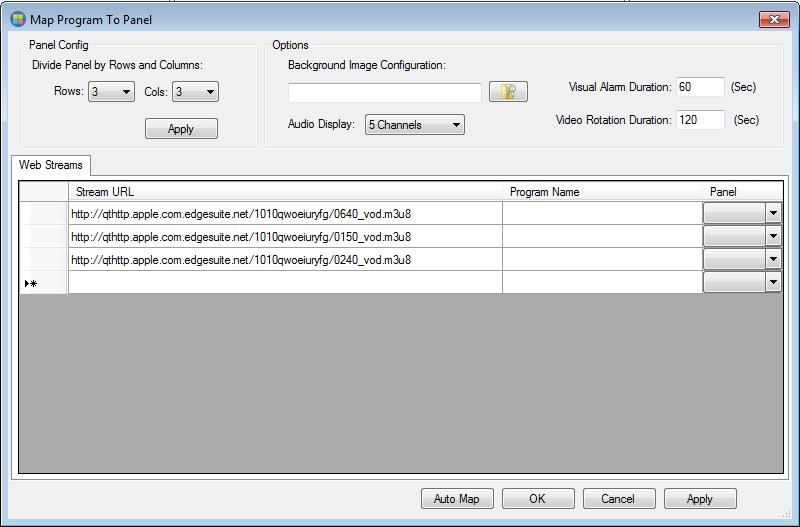Click the Cancel button
Image resolution: width=800 pixels, height=527 pixels.
point(618,499)
